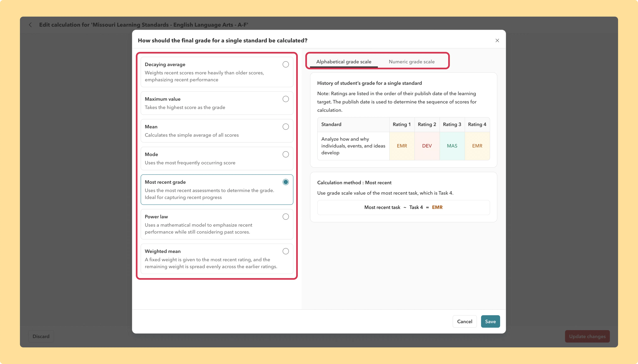Viewport: 638px width, 364px height.
Task: Click the Rating 1 EMR cell
Action: tap(402, 146)
